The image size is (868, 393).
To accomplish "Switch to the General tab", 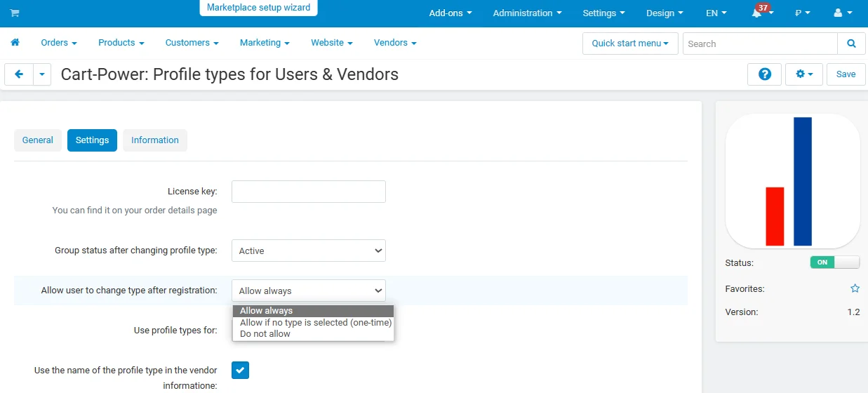I will [38, 140].
